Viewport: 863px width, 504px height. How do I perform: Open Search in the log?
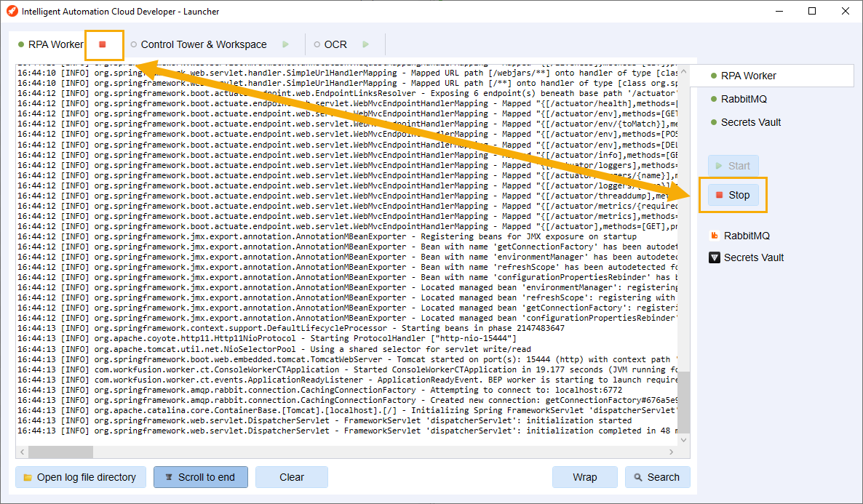point(657,477)
